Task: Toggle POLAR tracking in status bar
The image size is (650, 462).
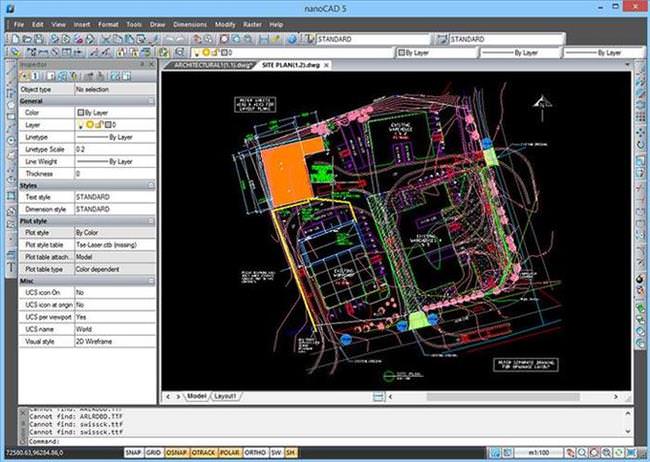Action: click(x=230, y=452)
